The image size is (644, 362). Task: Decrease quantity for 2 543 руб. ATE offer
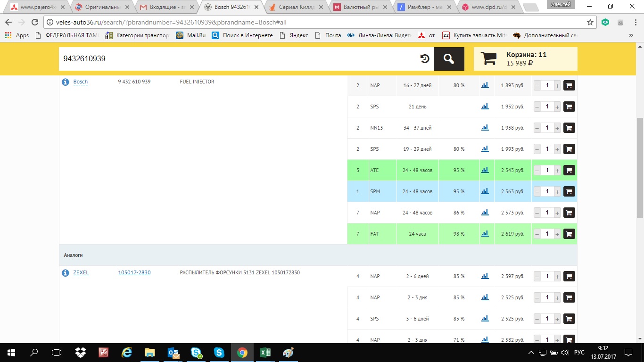pyautogui.click(x=537, y=170)
